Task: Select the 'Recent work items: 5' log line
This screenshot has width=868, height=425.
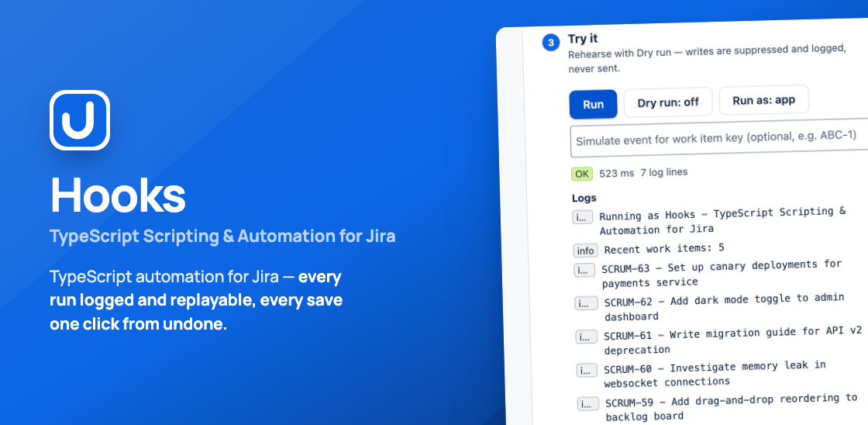Action: pyautogui.click(x=664, y=248)
